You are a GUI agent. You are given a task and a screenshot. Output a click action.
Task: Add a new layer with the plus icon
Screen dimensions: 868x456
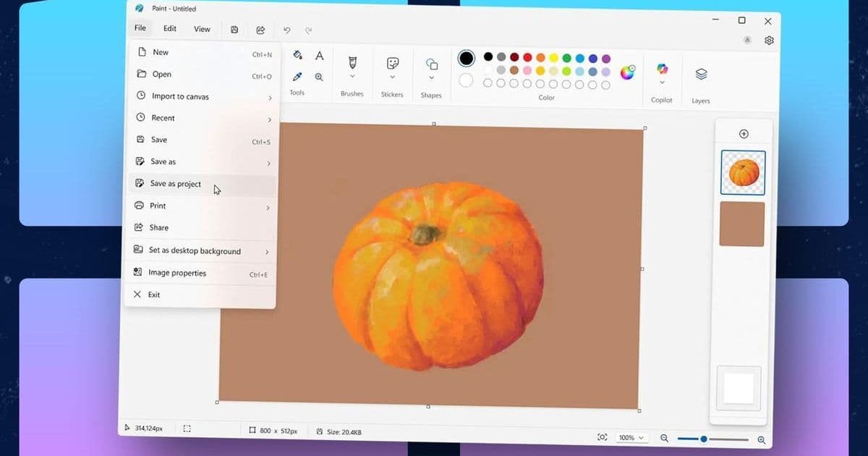[x=744, y=133]
